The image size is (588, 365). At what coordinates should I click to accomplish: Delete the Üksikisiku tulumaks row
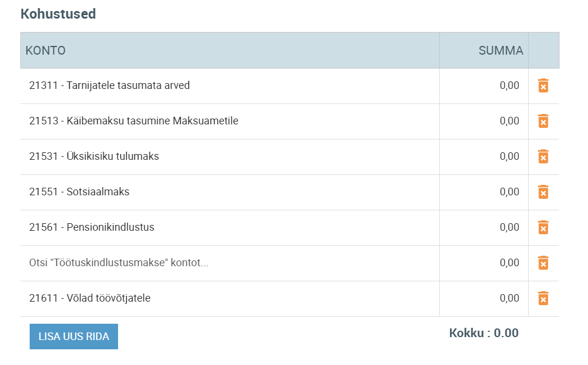pos(543,156)
